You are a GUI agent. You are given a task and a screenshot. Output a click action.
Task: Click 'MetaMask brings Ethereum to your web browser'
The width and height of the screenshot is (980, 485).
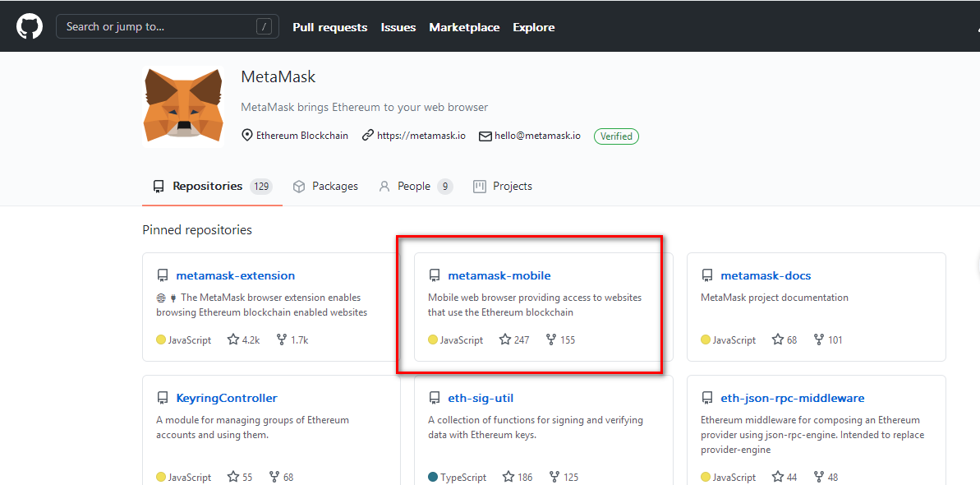coord(365,107)
